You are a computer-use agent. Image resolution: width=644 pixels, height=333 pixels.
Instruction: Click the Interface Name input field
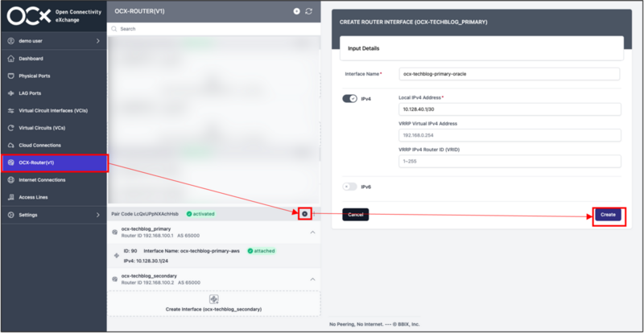pyautogui.click(x=510, y=74)
